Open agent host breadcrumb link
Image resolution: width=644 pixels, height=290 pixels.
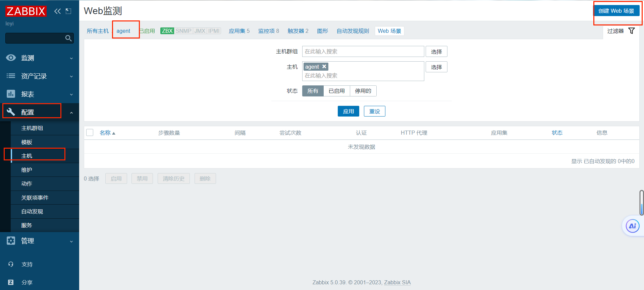coord(123,31)
